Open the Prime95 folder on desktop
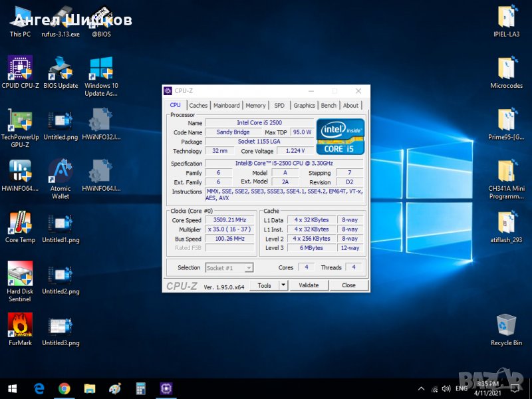 point(506,120)
